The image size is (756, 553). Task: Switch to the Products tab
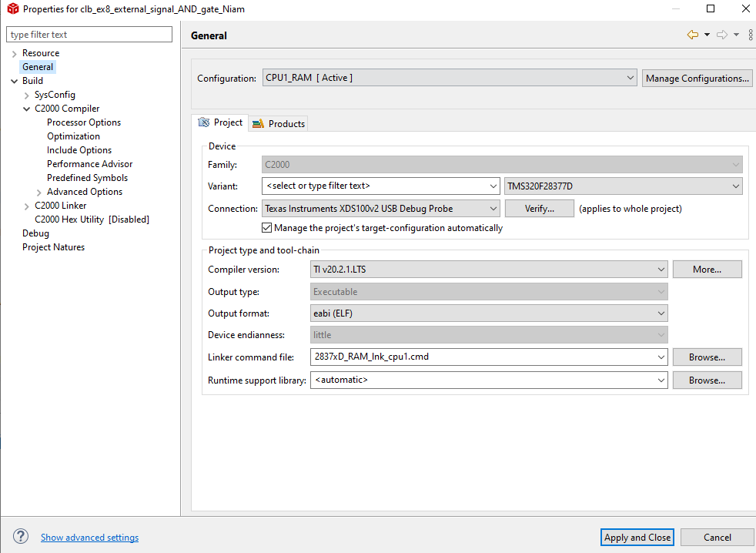tap(278, 123)
